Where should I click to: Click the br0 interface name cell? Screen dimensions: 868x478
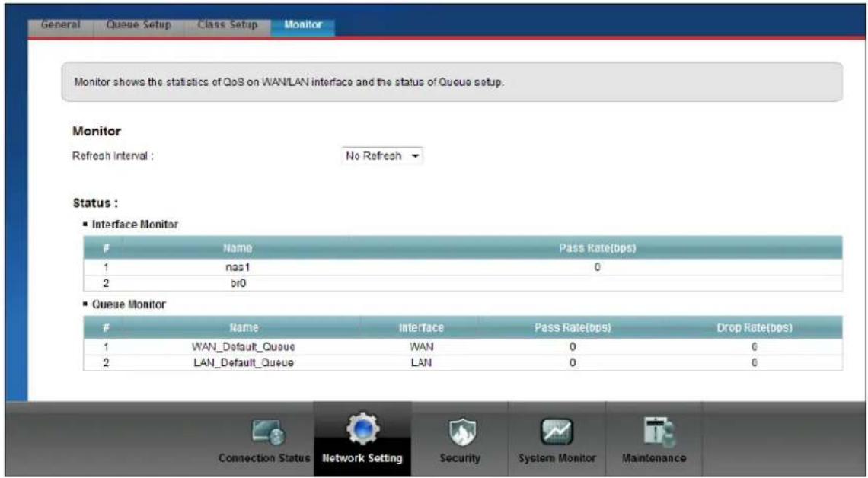238,283
